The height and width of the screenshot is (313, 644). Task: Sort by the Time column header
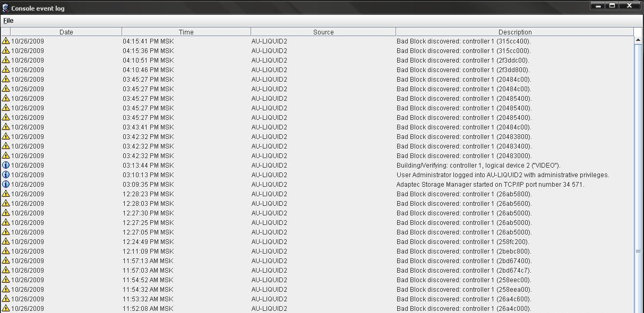click(x=186, y=32)
